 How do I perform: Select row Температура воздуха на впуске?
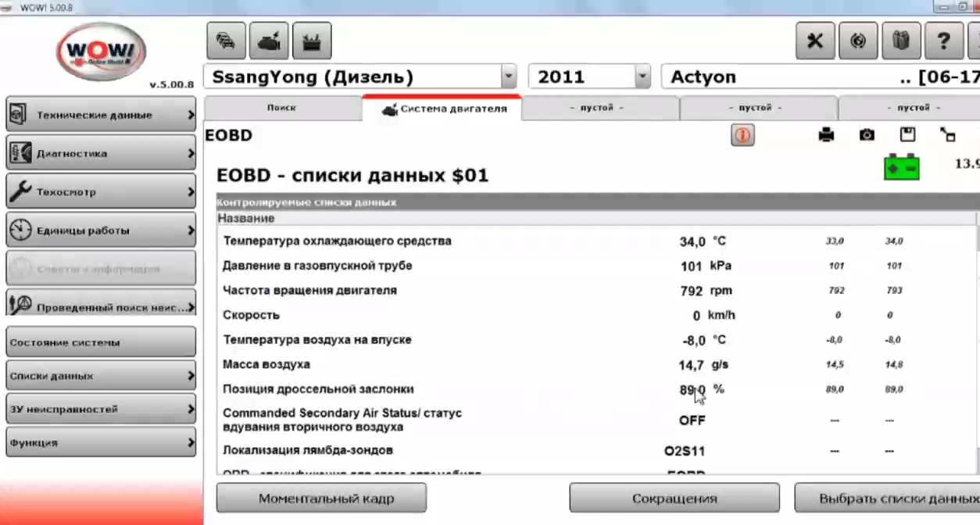click(x=597, y=340)
